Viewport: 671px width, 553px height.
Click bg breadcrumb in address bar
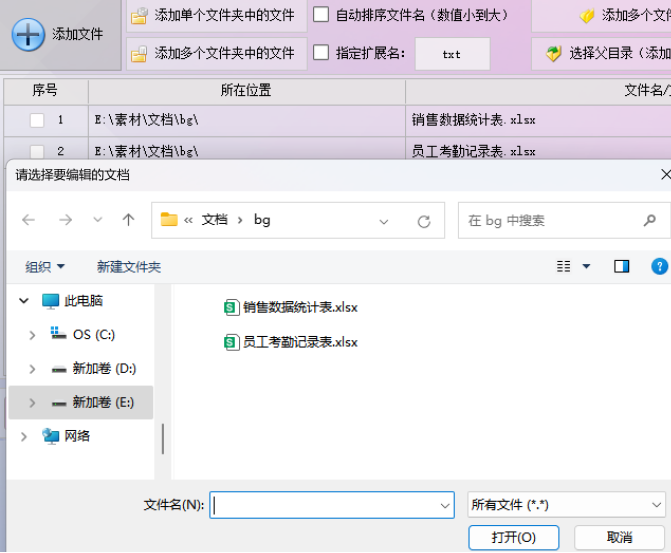point(262,220)
